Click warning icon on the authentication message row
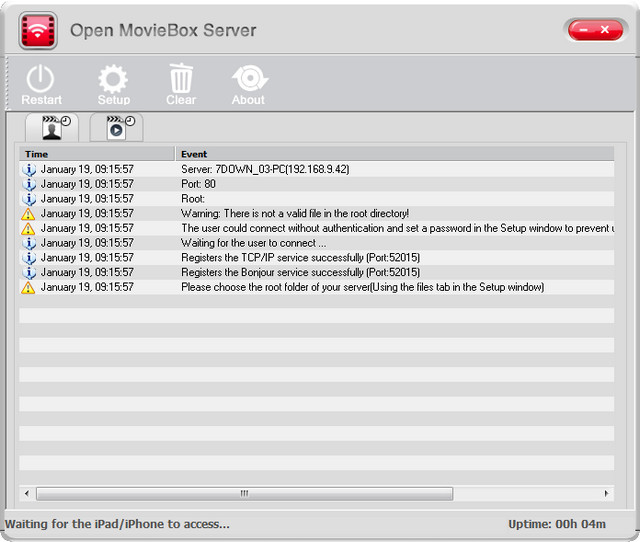 coord(28,228)
